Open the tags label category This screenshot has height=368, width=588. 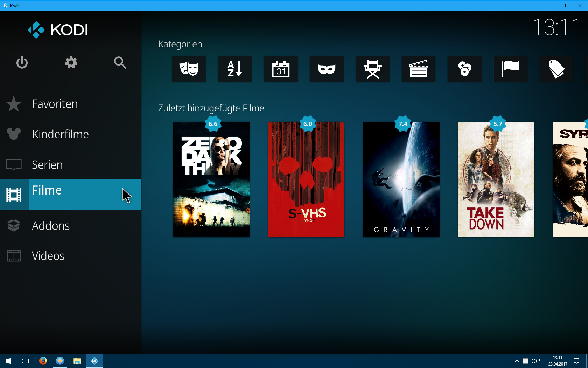pyautogui.click(x=556, y=69)
